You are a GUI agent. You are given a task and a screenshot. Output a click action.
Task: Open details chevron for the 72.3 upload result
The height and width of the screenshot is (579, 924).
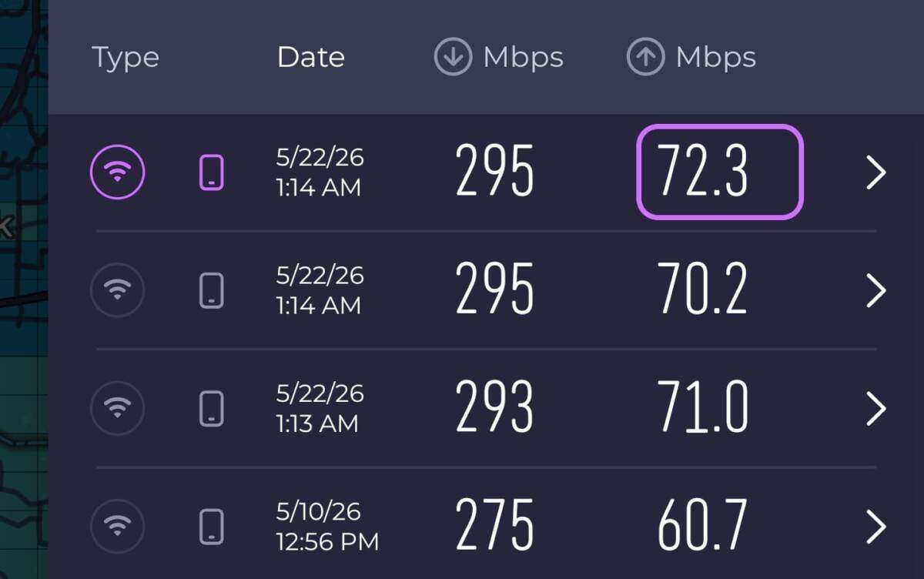pyautogui.click(x=875, y=172)
